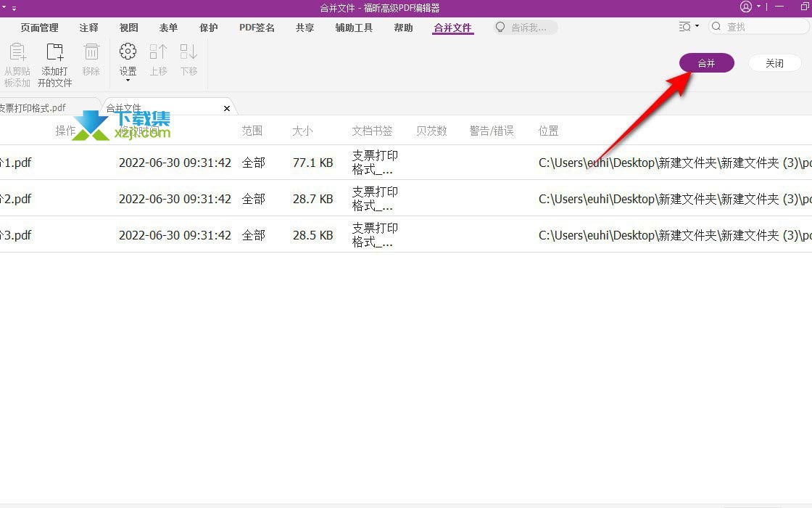This screenshot has width=812, height=508.
Task: Click the bookmark cell in 1.pdf row
Action: click(375, 163)
